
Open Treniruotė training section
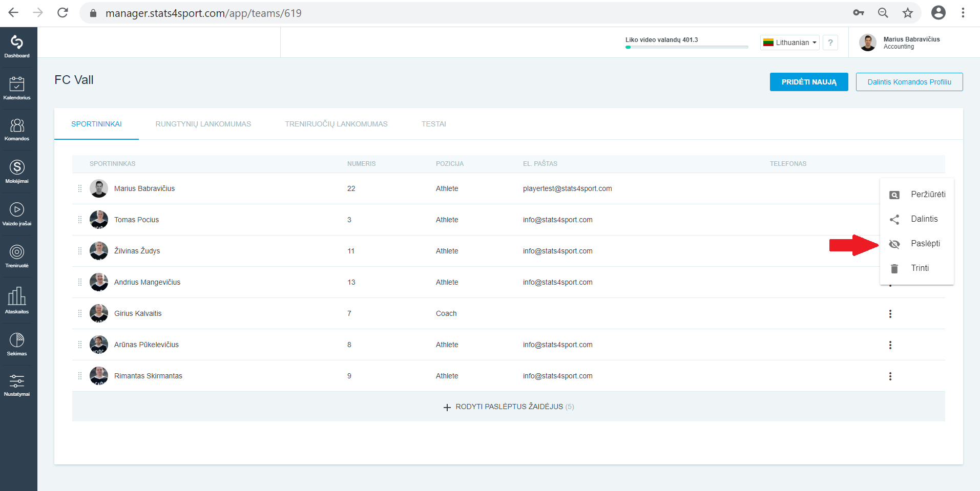point(17,256)
